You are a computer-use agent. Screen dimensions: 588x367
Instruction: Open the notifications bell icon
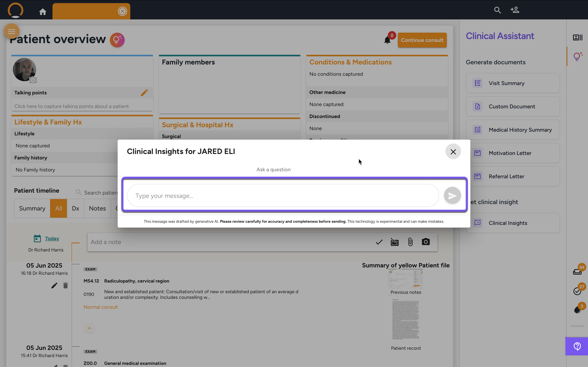coord(387,40)
